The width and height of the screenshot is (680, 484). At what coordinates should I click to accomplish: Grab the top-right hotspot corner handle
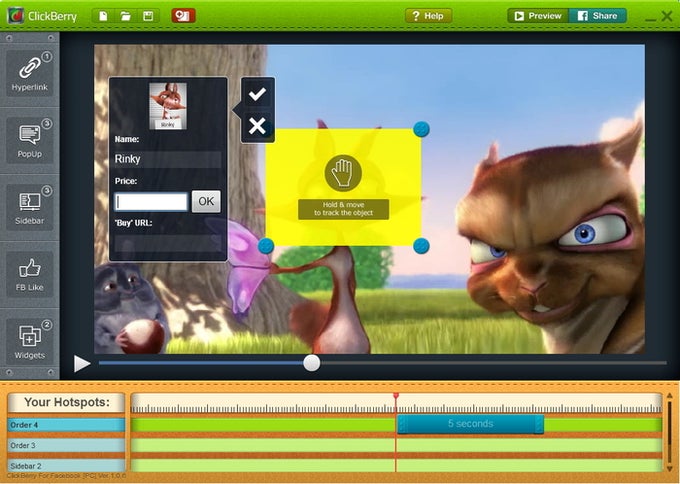[421, 129]
